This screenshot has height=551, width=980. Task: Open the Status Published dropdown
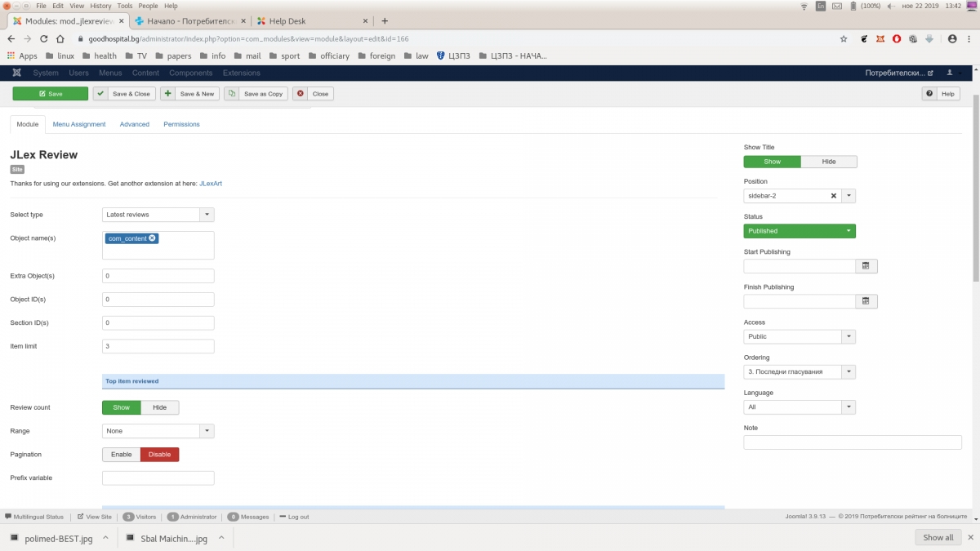[800, 231]
